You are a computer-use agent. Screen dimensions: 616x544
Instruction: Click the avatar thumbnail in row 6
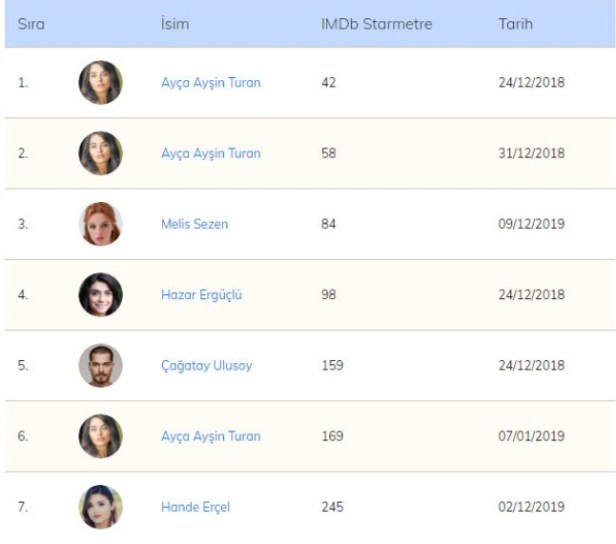pyautogui.click(x=100, y=436)
